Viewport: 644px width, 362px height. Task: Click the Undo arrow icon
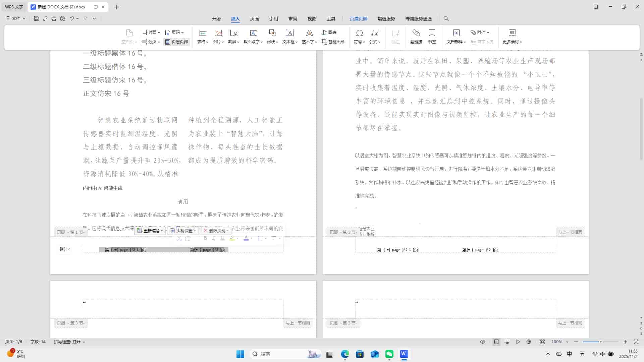(72, 18)
